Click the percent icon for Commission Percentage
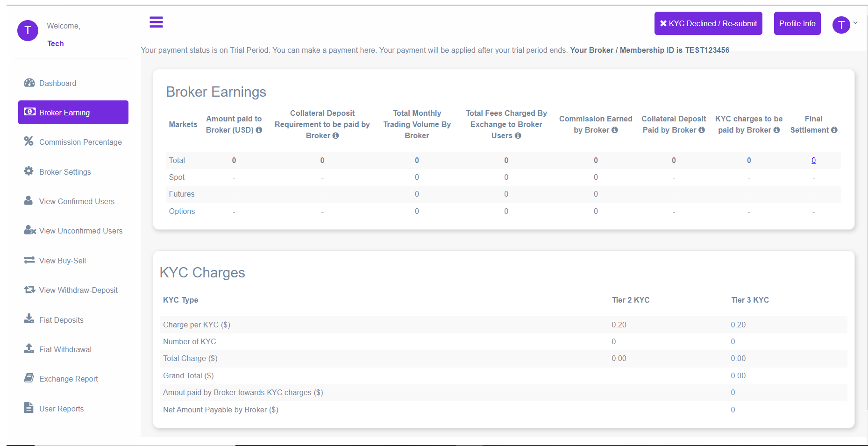868x446 pixels. coord(29,142)
